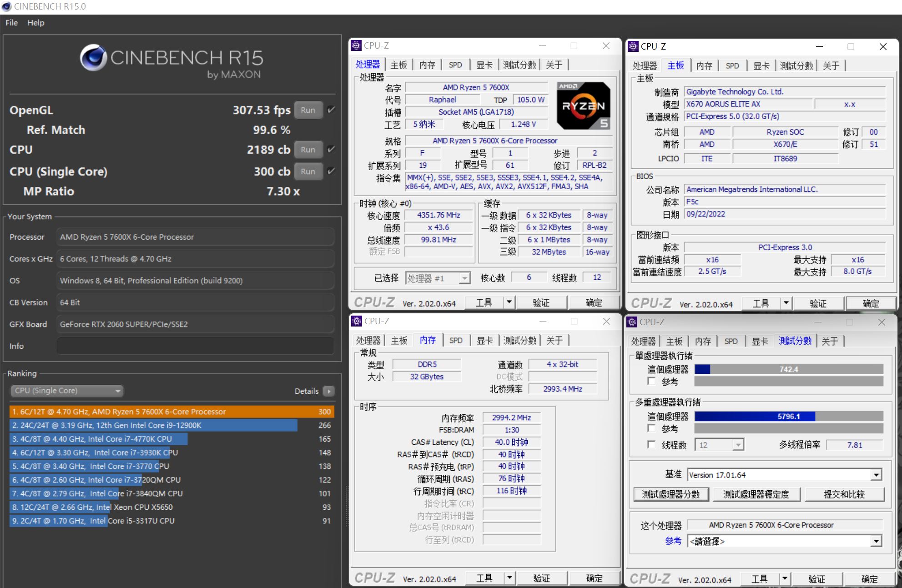This screenshot has width=902, height=588.
Task: Click the CPU-Z icon of processor window
Action: pyautogui.click(x=356, y=45)
